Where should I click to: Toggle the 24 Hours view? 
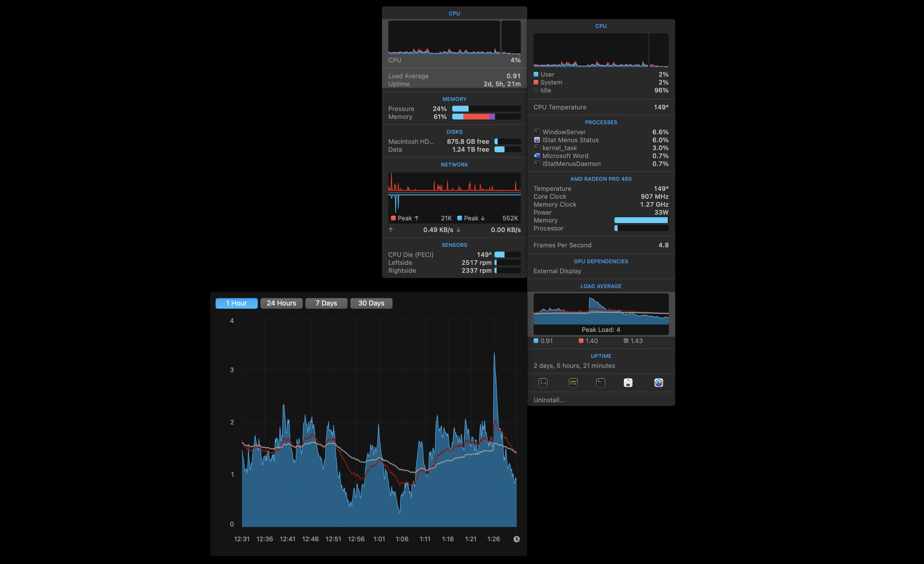[281, 302]
